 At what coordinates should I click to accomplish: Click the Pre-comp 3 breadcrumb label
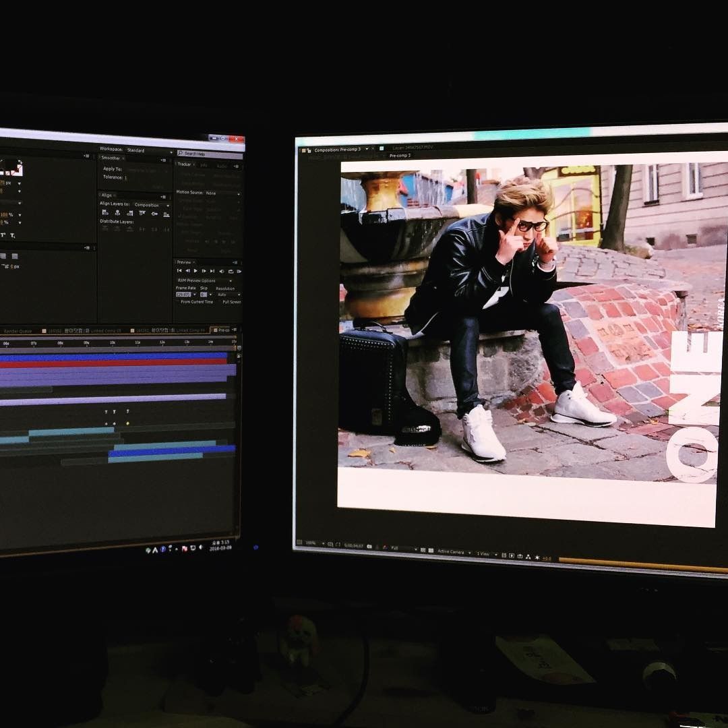click(x=400, y=156)
